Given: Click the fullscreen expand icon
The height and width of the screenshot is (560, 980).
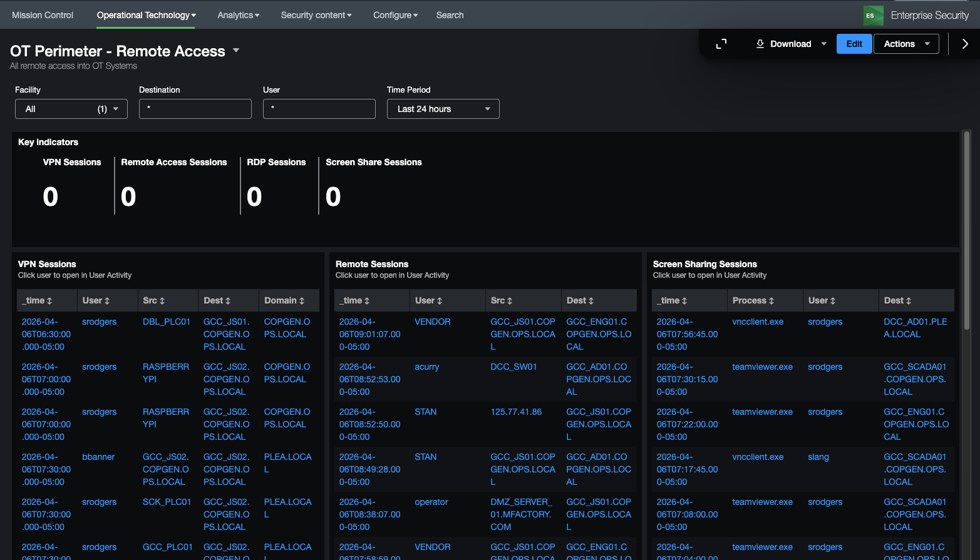Looking at the screenshot, I should click(721, 44).
